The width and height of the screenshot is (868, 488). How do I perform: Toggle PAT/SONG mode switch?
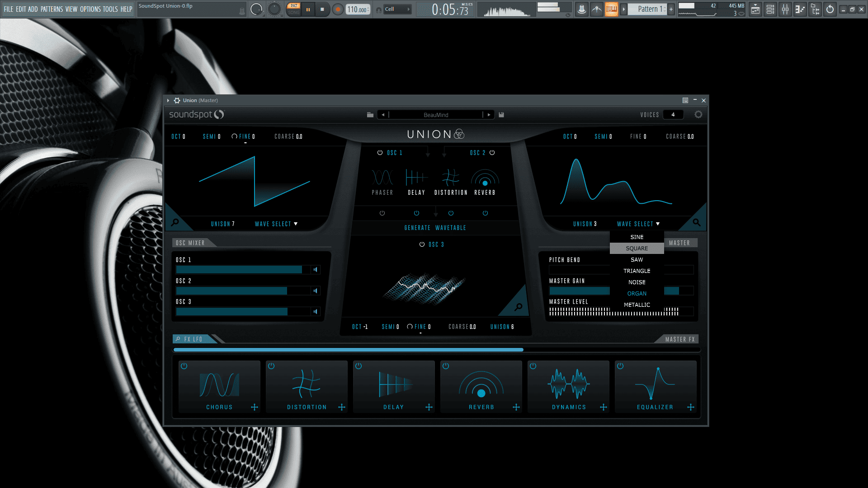click(x=294, y=9)
